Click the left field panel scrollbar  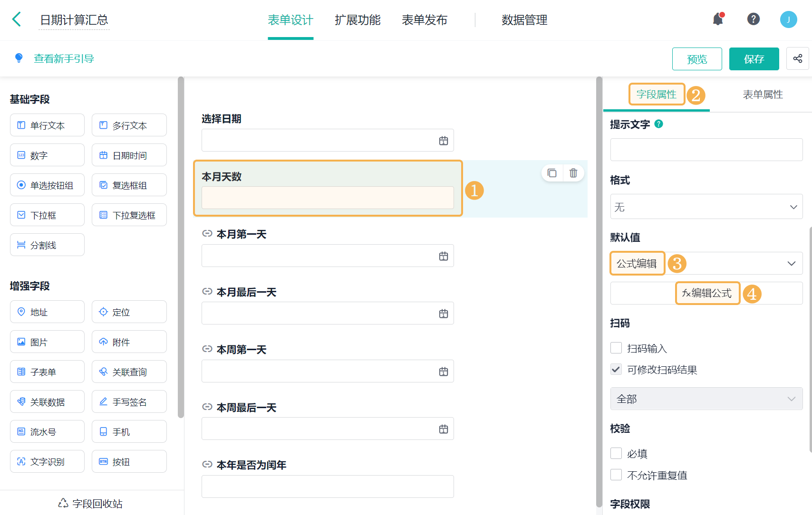181,247
